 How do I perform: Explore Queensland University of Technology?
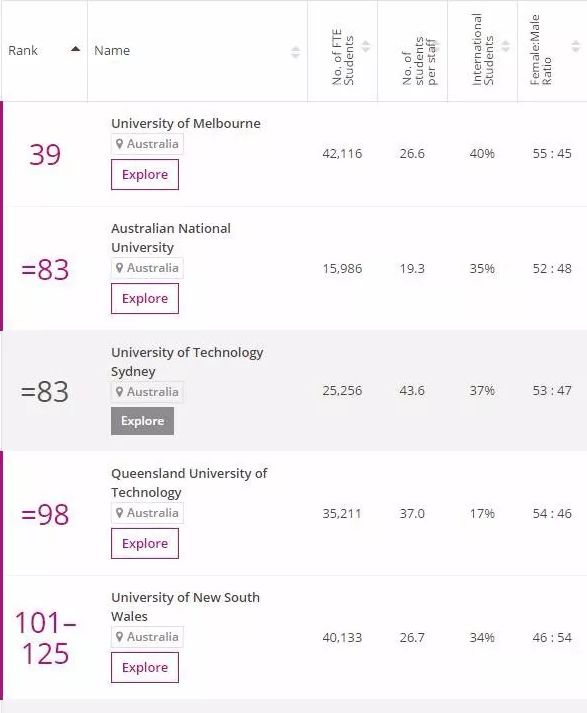pyautogui.click(x=145, y=543)
